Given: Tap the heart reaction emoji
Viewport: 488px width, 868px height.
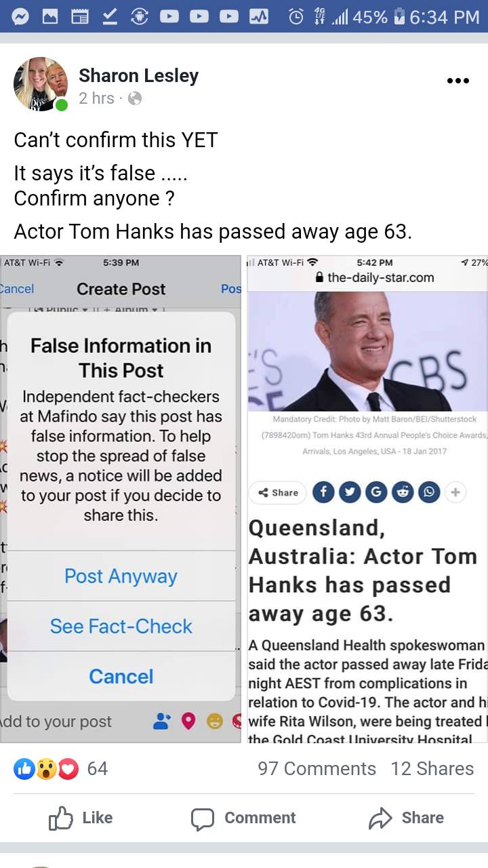Looking at the screenshot, I should [68, 768].
